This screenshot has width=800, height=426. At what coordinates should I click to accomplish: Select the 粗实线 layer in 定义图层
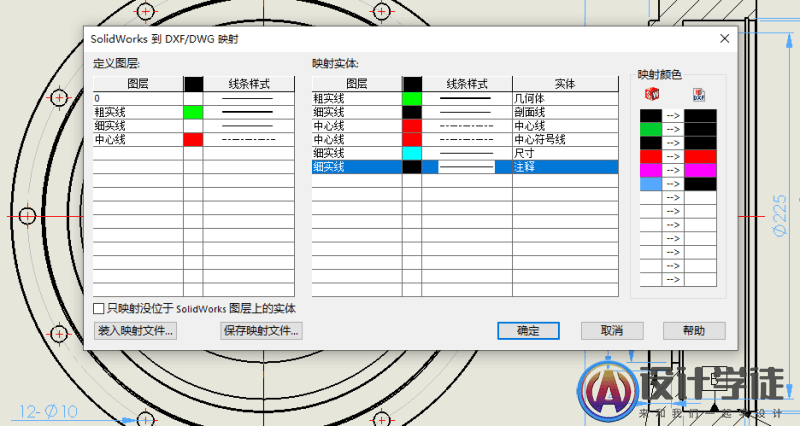[138, 112]
